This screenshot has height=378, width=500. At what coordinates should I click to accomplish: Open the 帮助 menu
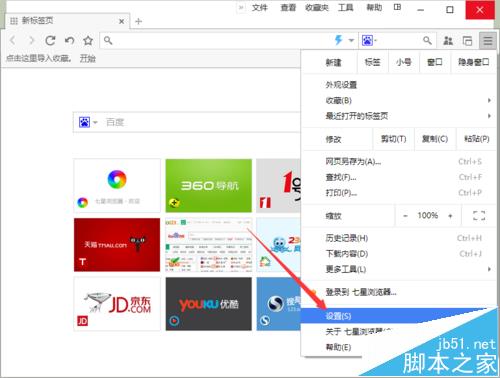pyautogui.click(x=374, y=8)
